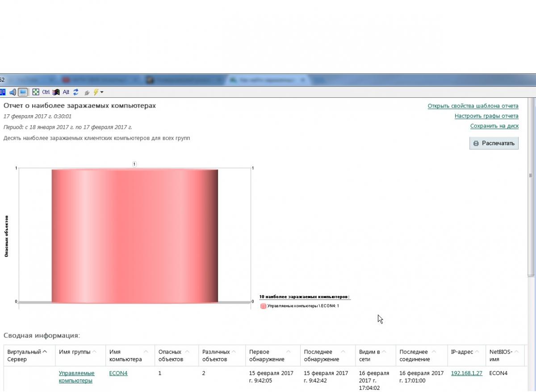
Task: Click the report title 'Отчет о наиболее заражаемых компьютерах'
Action: (x=80, y=106)
